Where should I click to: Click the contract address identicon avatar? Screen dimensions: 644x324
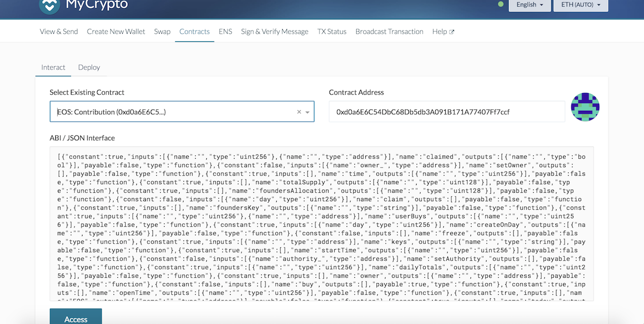click(x=585, y=107)
